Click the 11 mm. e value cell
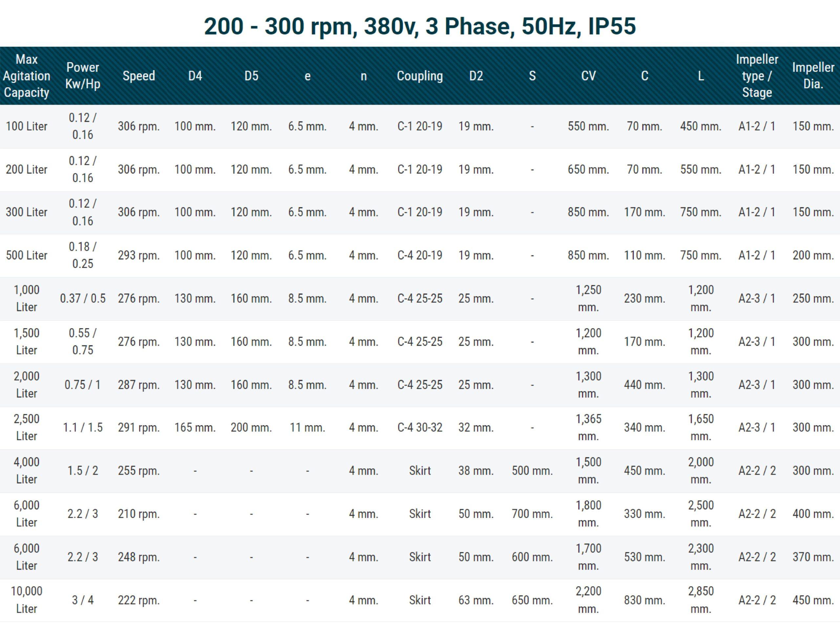840x623 pixels. click(x=307, y=428)
